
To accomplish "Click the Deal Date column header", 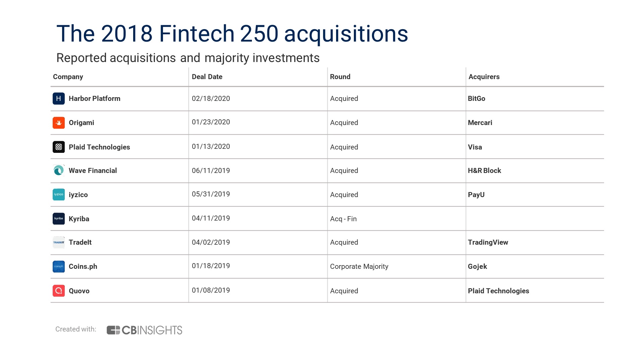I will pos(207,77).
